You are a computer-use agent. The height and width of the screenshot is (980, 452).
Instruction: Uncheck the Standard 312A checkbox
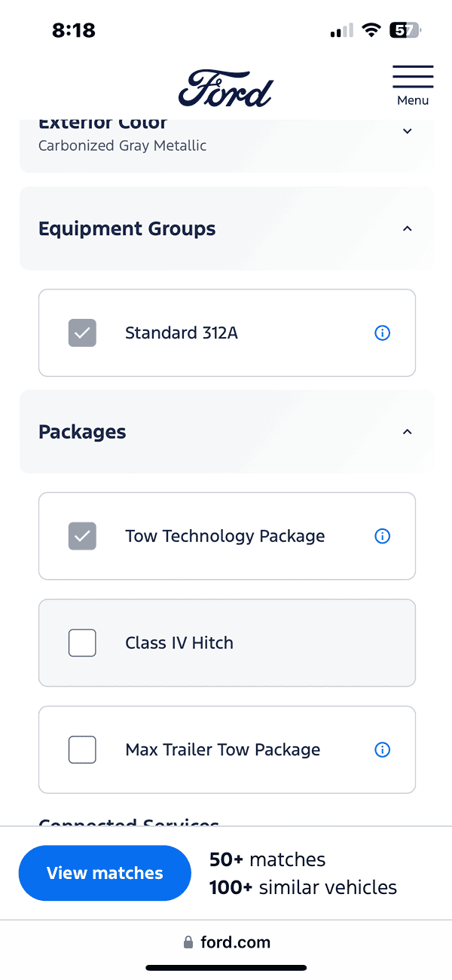[x=82, y=332]
